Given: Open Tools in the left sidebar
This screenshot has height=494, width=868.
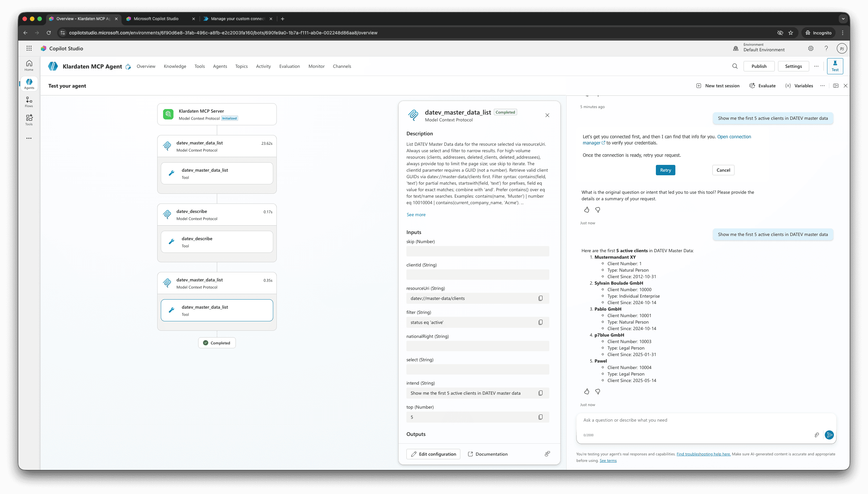Looking at the screenshot, I should click(29, 120).
